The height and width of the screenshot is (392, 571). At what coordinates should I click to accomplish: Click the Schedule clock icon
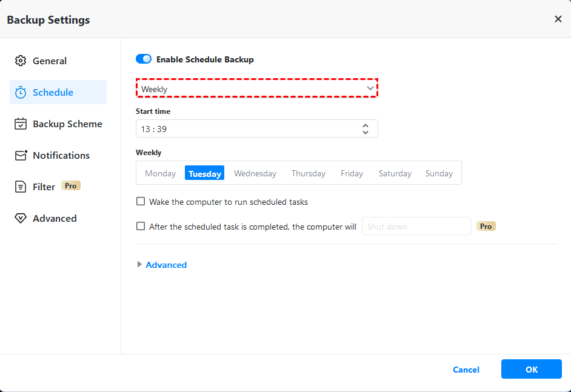21,93
